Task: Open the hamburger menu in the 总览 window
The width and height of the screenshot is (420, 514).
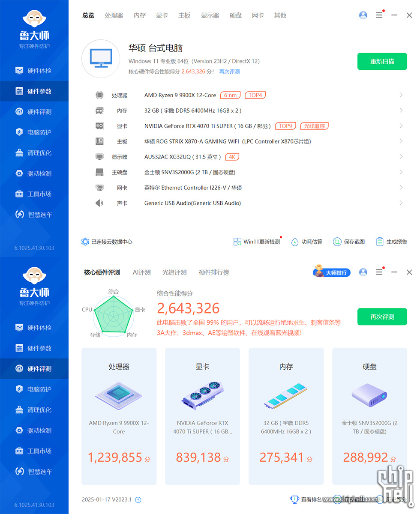Action: point(379,15)
